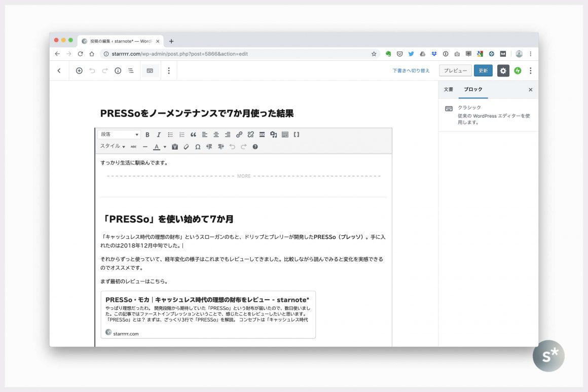Expand the スタイル styles dropdown
588x392 pixels.
point(113,147)
